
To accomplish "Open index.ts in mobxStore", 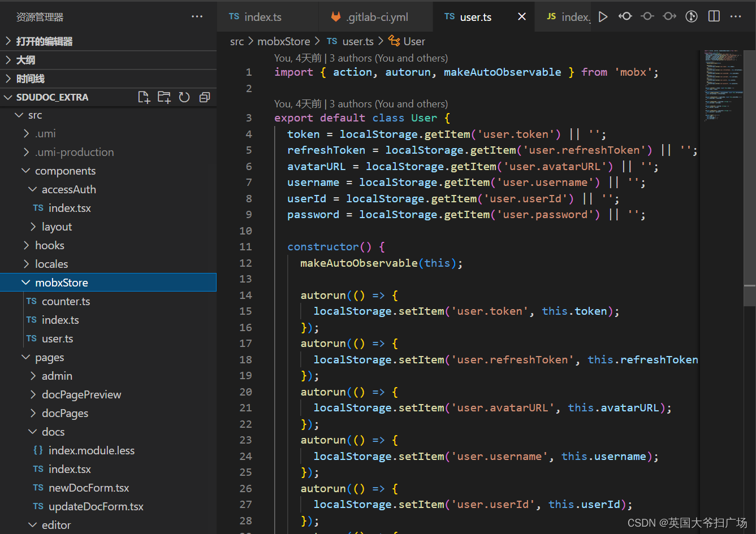I will (108, 320).
